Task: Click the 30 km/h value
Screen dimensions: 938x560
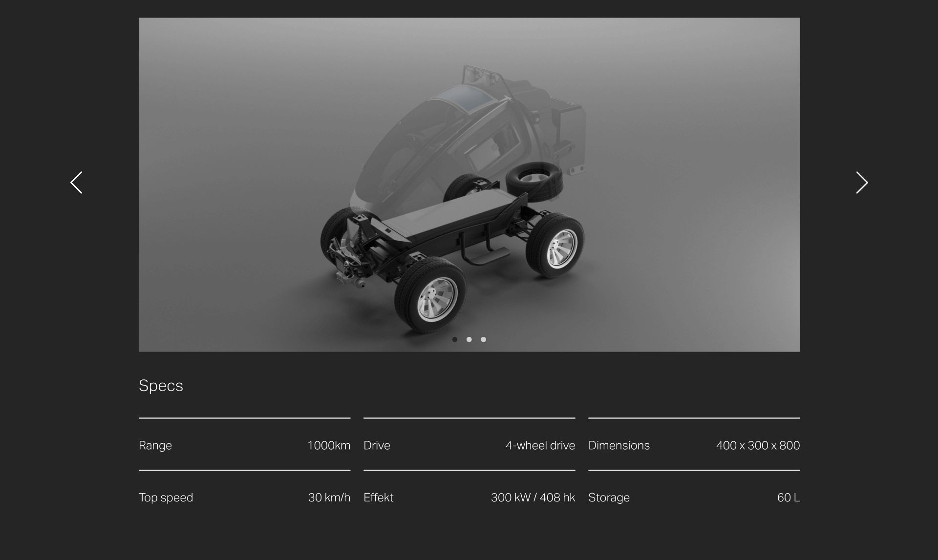Action: coord(329,498)
